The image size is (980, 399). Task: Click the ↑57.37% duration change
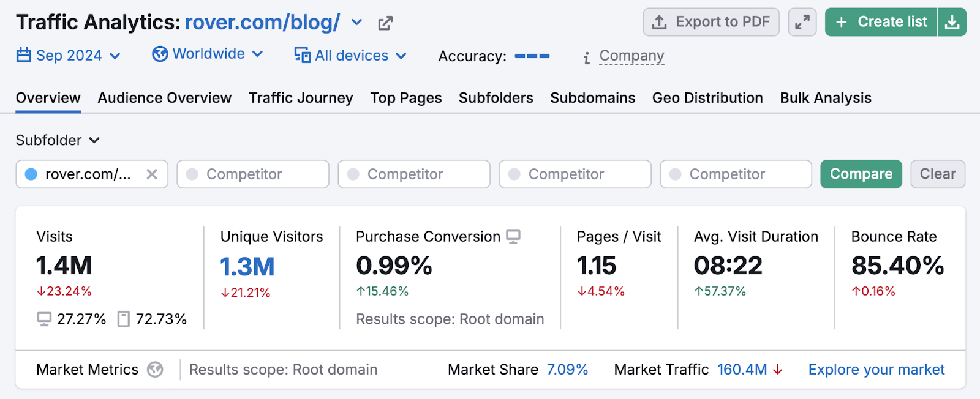click(720, 291)
